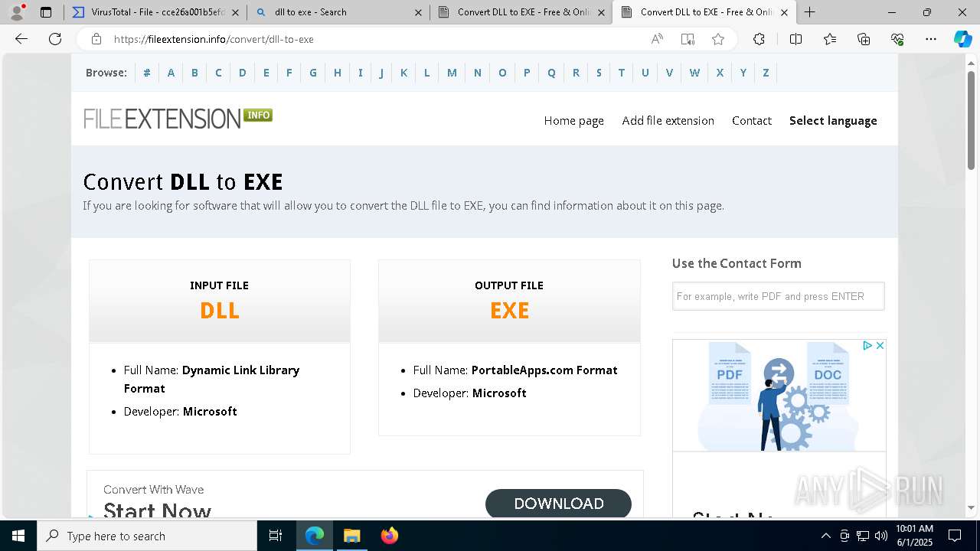This screenshot has width=980, height=551.
Task: Open Browser essentials heart icon
Action: pyautogui.click(x=897, y=39)
